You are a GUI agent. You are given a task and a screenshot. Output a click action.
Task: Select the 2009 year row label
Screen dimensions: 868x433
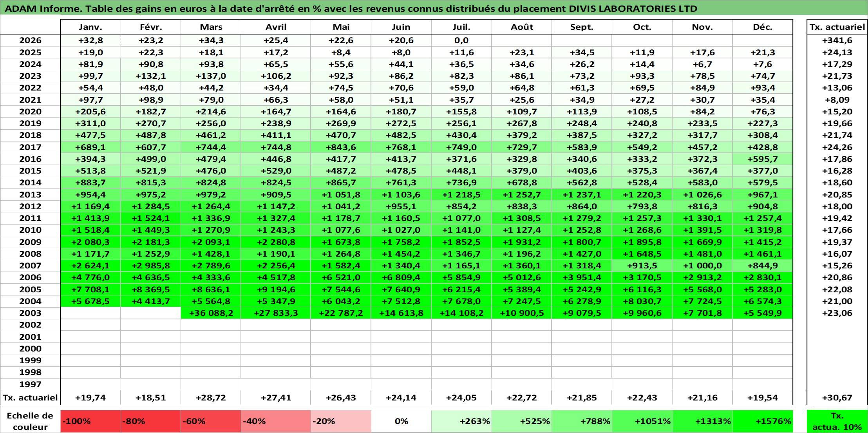tap(30, 242)
